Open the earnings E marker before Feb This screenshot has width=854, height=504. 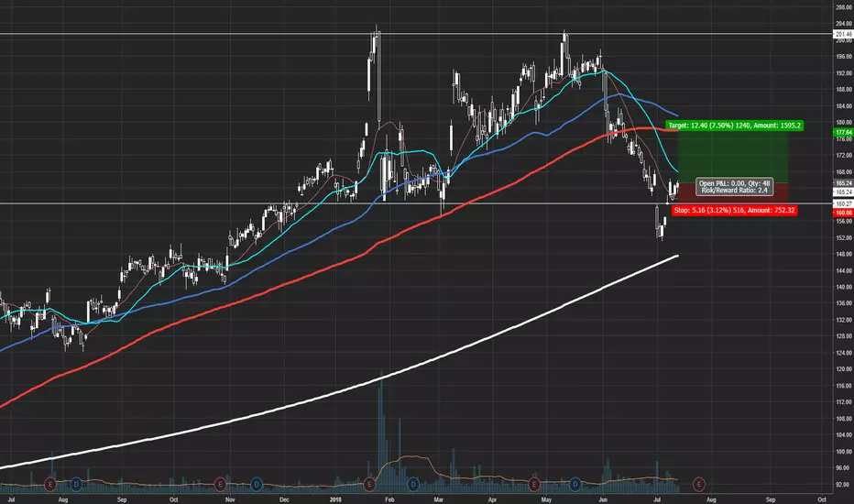click(x=369, y=484)
